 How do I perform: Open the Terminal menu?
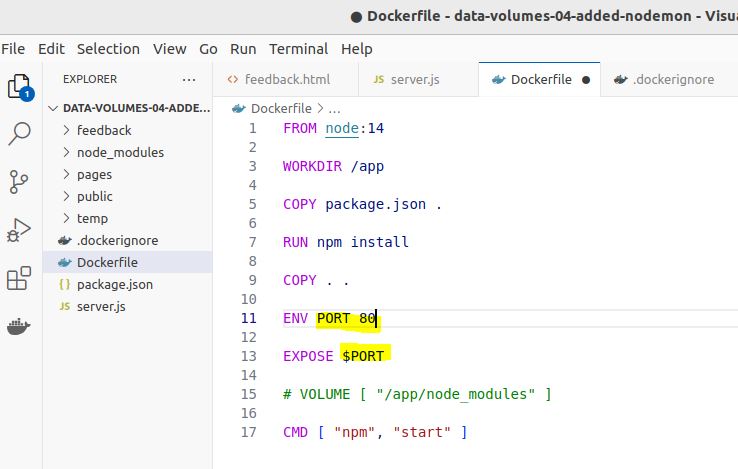[298, 48]
